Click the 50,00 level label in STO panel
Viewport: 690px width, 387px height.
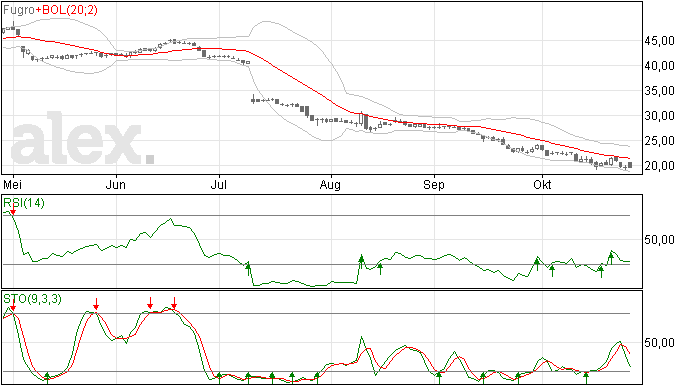coord(660,343)
